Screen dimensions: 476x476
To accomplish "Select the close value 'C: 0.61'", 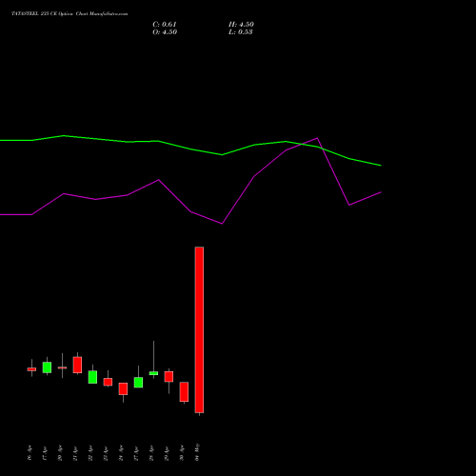I will point(165,25).
